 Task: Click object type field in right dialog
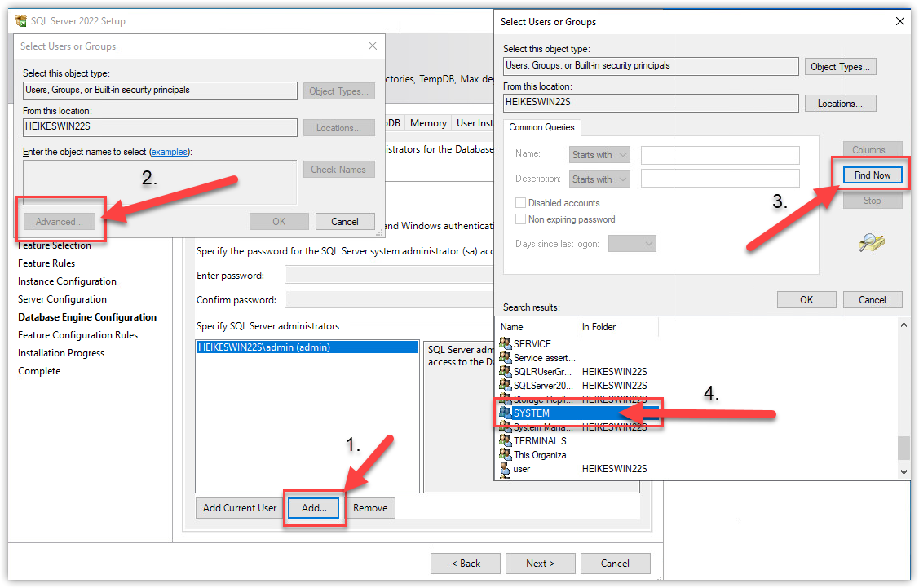[651, 66]
